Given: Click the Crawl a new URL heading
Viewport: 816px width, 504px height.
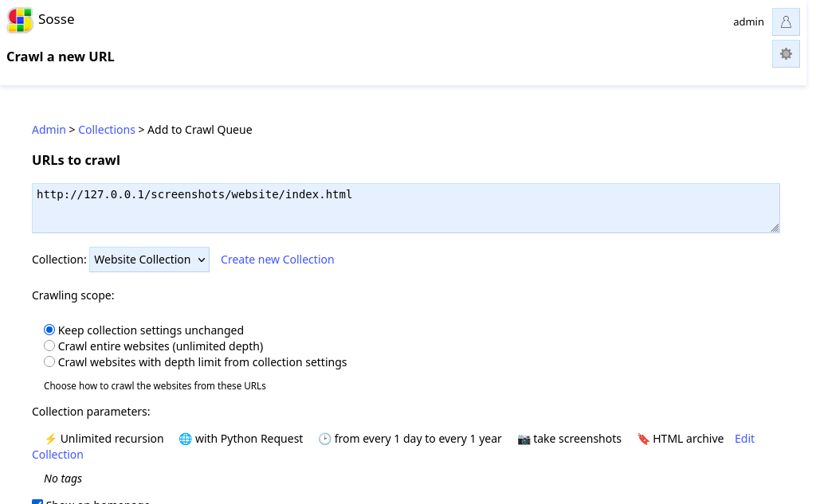Looking at the screenshot, I should pos(61,57).
